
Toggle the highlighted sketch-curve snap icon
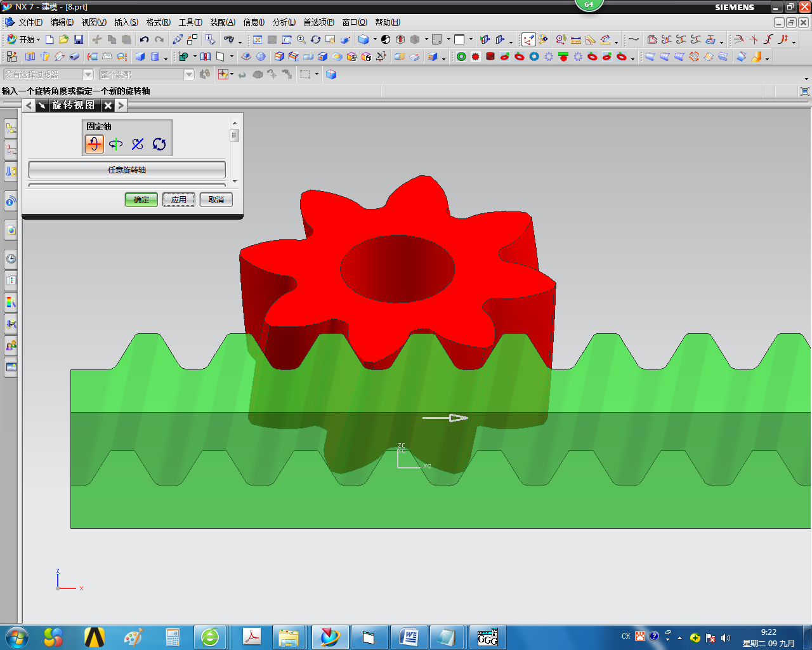pos(528,39)
